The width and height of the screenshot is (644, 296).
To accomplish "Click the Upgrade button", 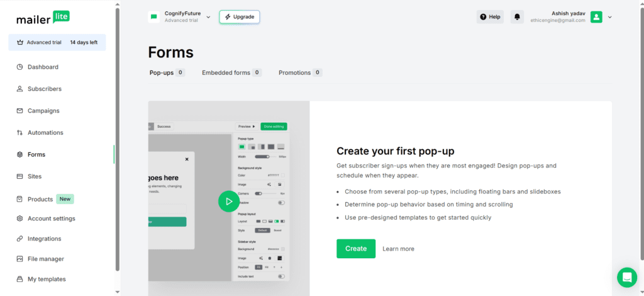I will click(x=240, y=17).
